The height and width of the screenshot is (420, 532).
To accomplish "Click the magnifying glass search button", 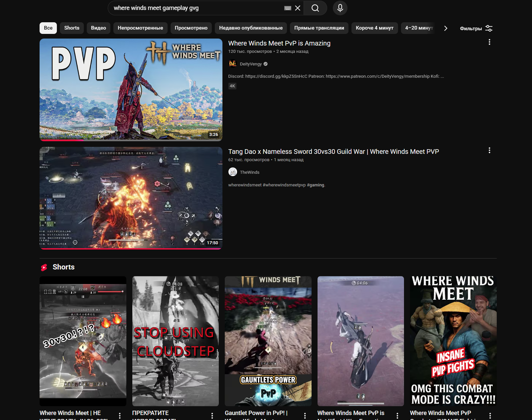I will pyautogui.click(x=315, y=8).
